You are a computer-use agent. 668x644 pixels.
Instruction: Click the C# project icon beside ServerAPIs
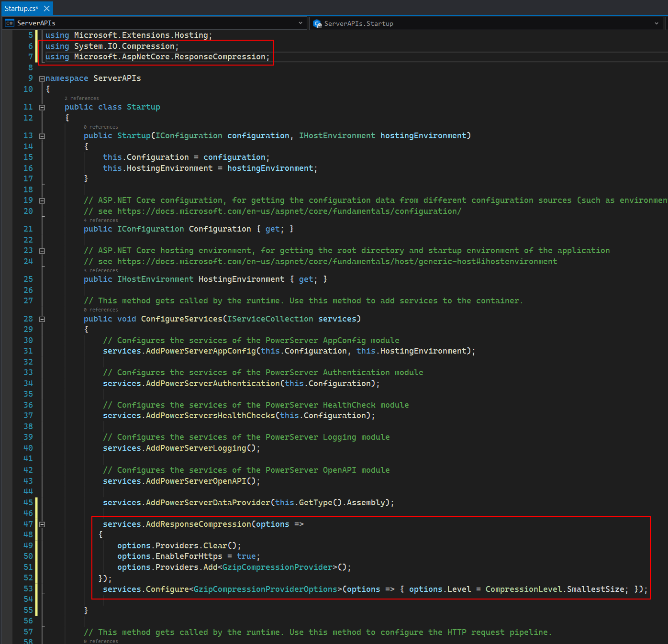click(x=10, y=23)
